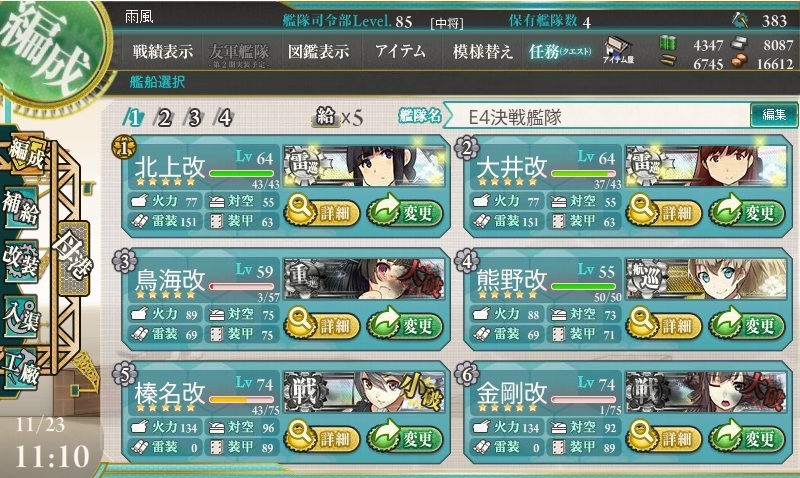800x478 pixels.
Task: Open the 補給 supply side menu icon
Action: coord(21,208)
